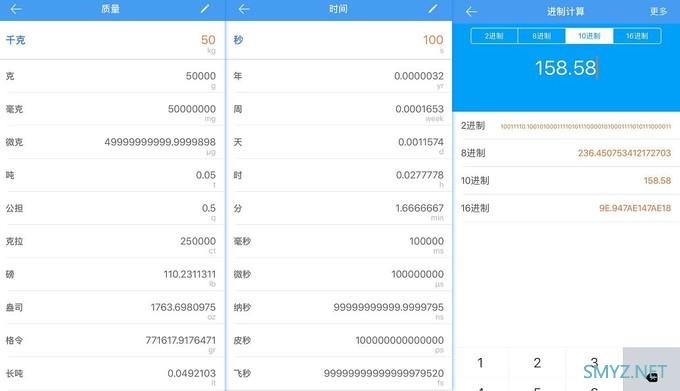Tap the 天 row value 0.0011574
Image resolution: width=680 pixels, height=391 pixels.
click(421, 142)
